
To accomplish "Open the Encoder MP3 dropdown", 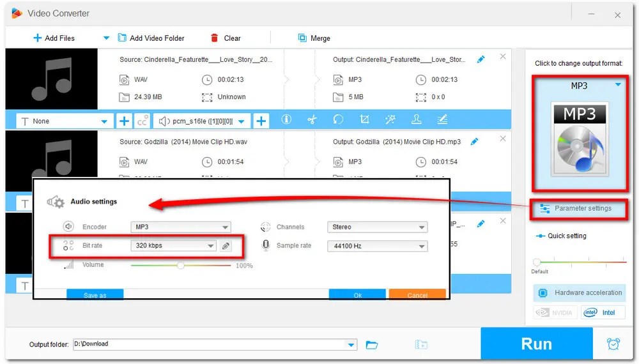I will [x=181, y=227].
